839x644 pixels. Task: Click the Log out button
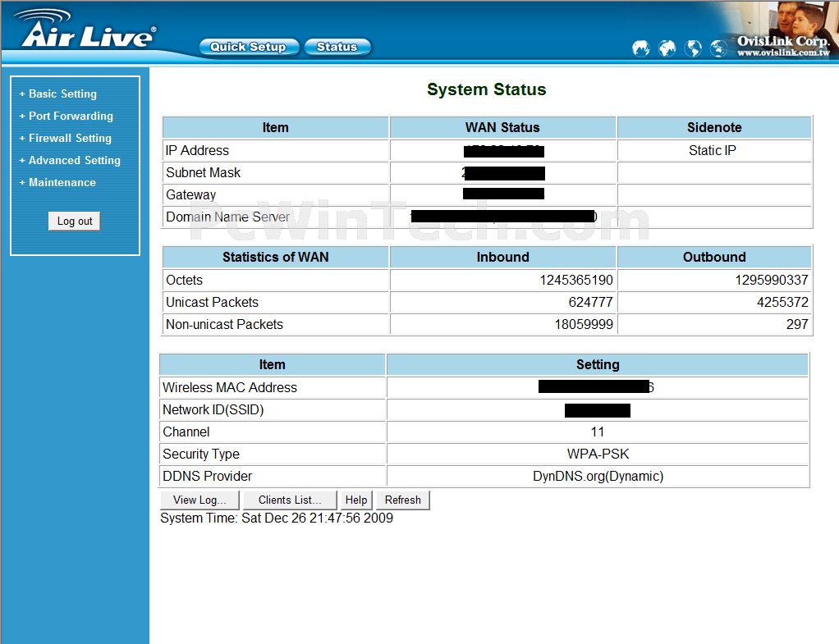point(75,221)
